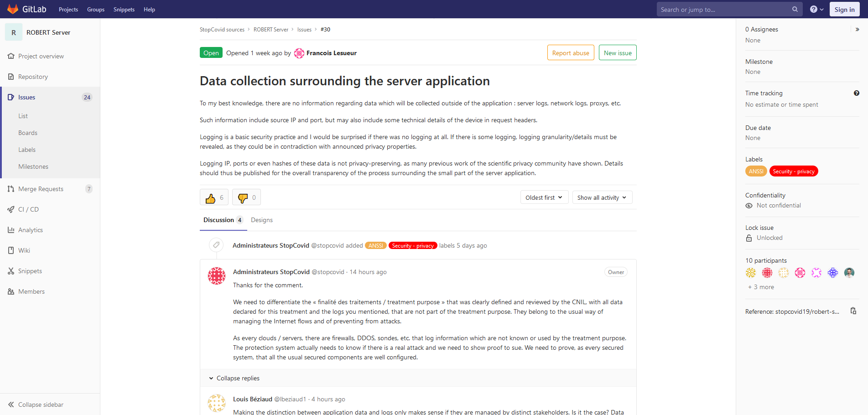Click the ANSSI label in activity note
868x415 pixels.
pyautogui.click(x=376, y=246)
